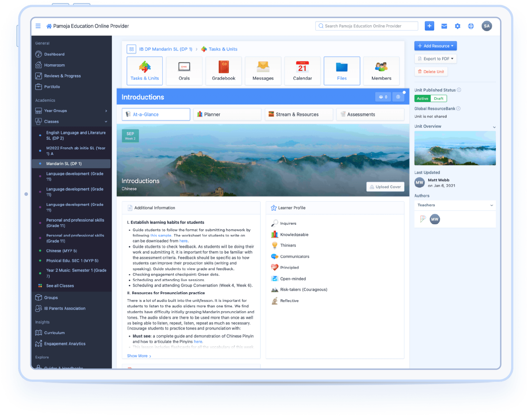Open the Messages tile

(x=263, y=71)
